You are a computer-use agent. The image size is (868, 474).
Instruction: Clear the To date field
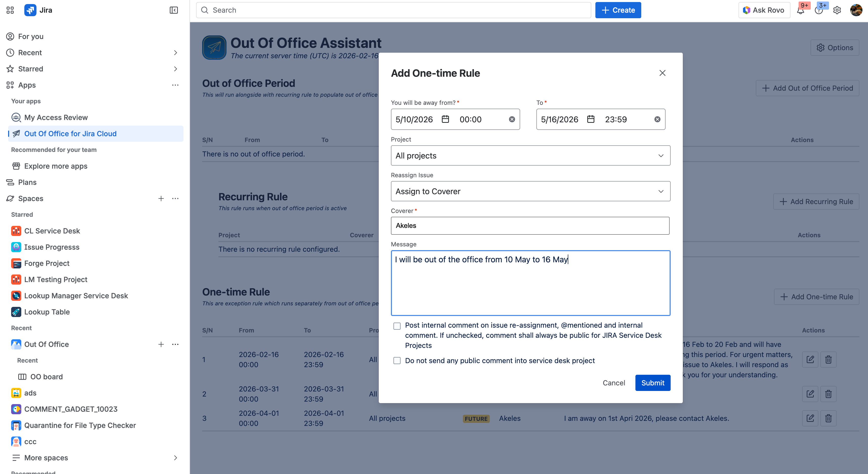[657, 119]
